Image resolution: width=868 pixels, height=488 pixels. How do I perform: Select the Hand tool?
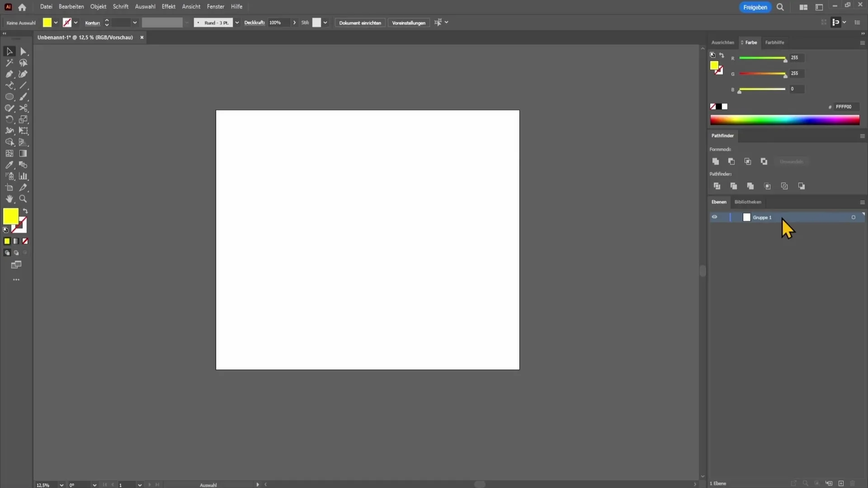click(x=9, y=199)
